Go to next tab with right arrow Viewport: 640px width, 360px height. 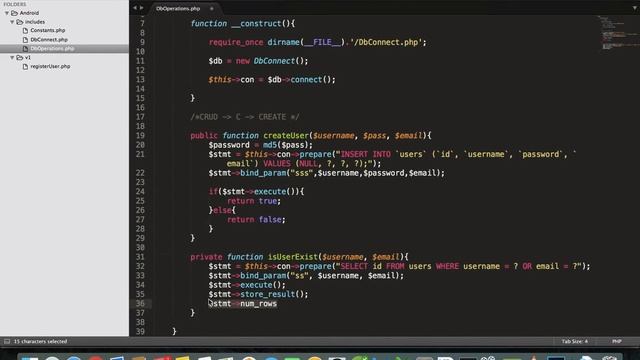(x=142, y=8)
